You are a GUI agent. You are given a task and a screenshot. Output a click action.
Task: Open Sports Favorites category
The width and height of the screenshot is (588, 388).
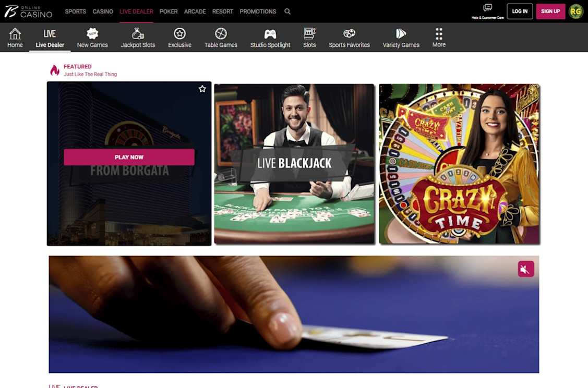point(349,38)
